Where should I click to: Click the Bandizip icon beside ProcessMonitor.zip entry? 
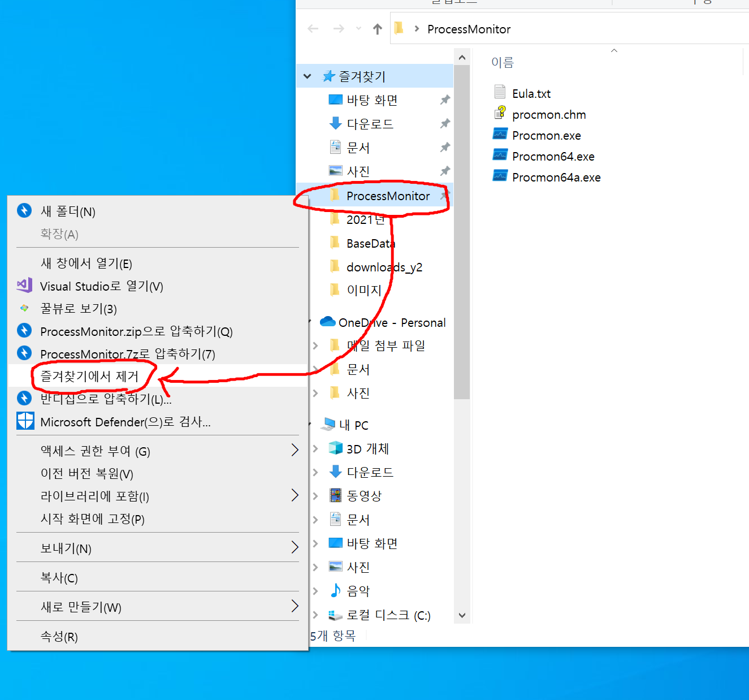click(x=24, y=330)
